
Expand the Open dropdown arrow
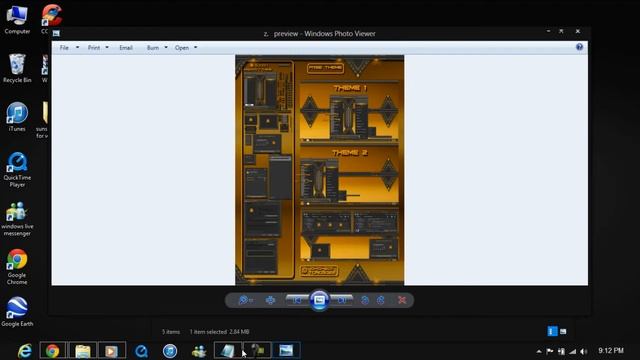point(196,48)
